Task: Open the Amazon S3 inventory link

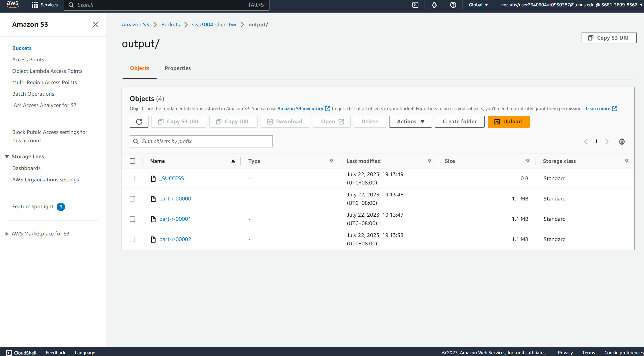Action: 300,109
